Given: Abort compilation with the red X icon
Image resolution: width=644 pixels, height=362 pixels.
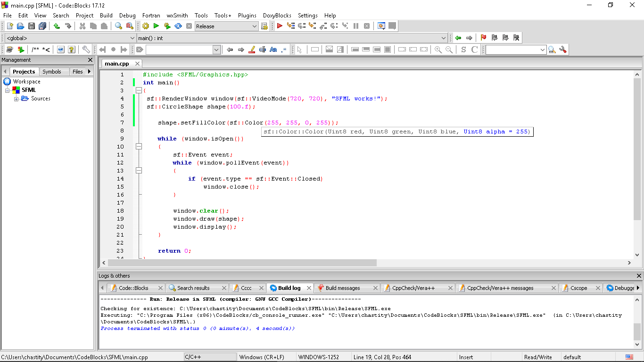Looking at the screenshot, I should (189, 26).
